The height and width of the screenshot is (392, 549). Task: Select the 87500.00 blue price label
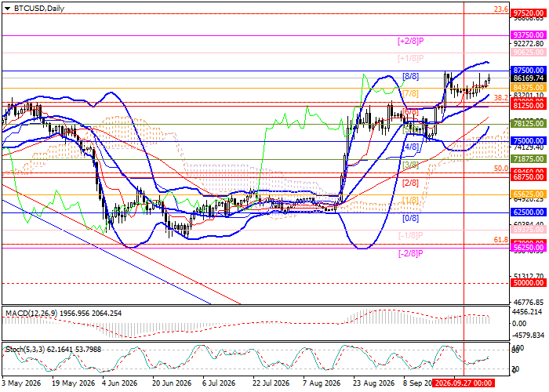point(529,71)
